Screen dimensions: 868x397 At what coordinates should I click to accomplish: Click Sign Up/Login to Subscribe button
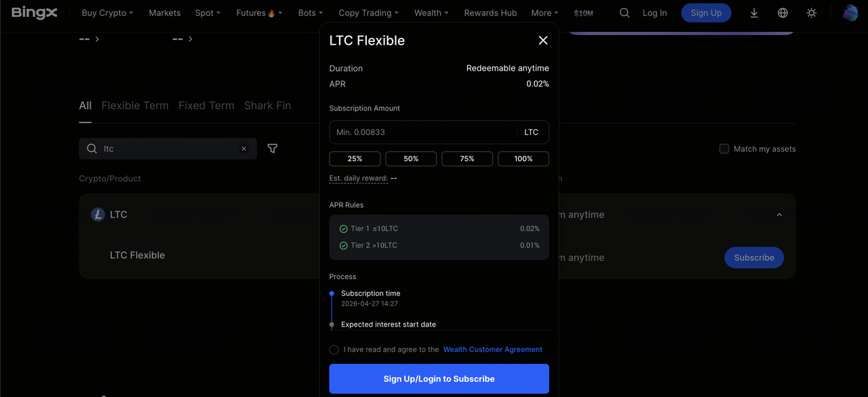[439, 379]
